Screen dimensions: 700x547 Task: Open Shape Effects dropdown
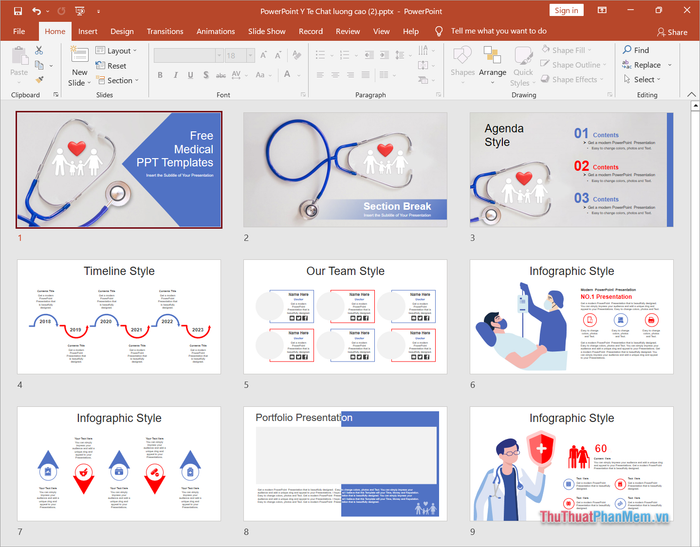point(572,79)
